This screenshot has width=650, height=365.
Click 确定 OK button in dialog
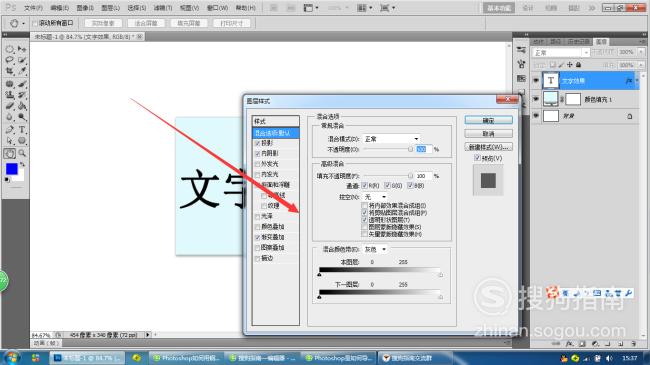point(488,120)
